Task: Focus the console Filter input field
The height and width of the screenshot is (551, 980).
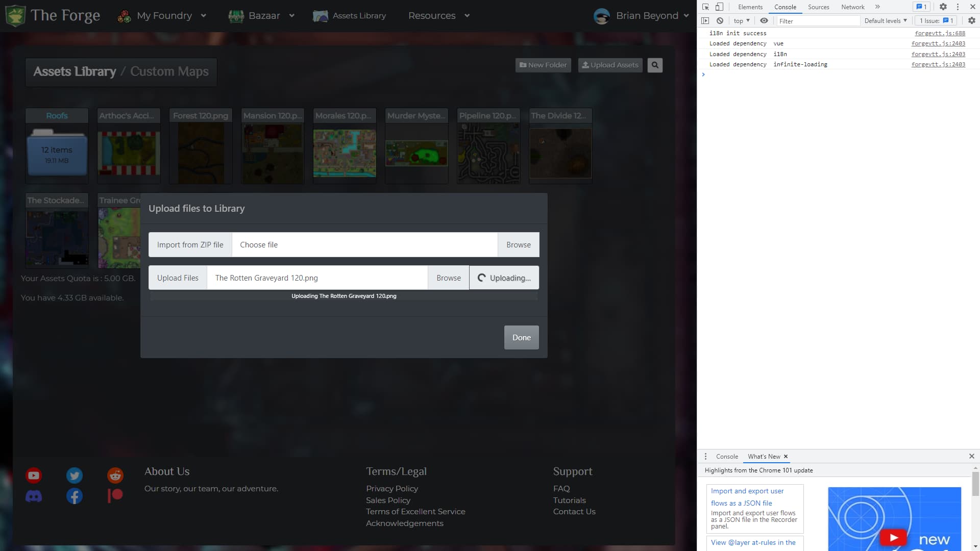Action: pyautogui.click(x=818, y=21)
